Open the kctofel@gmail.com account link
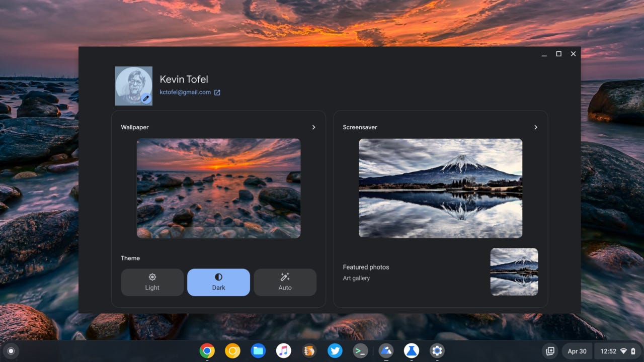 (185, 93)
